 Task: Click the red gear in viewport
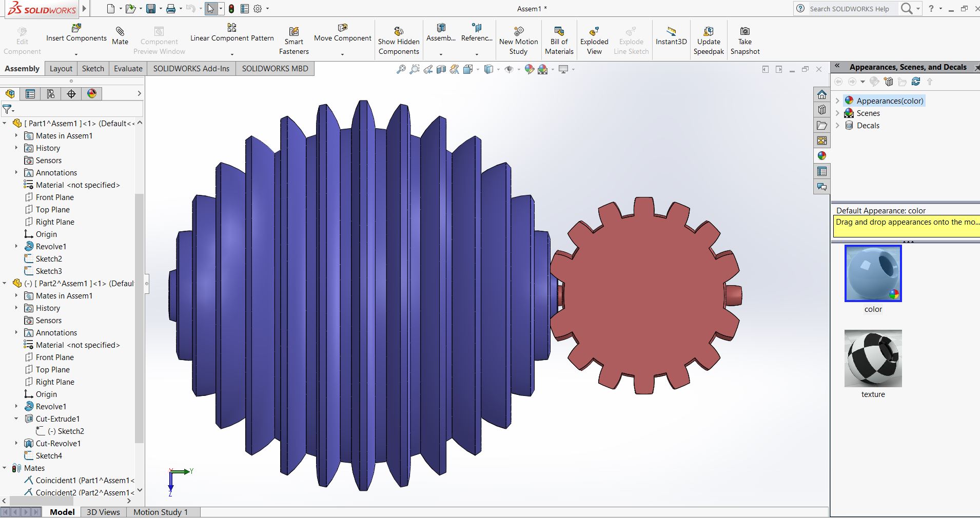click(646, 295)
